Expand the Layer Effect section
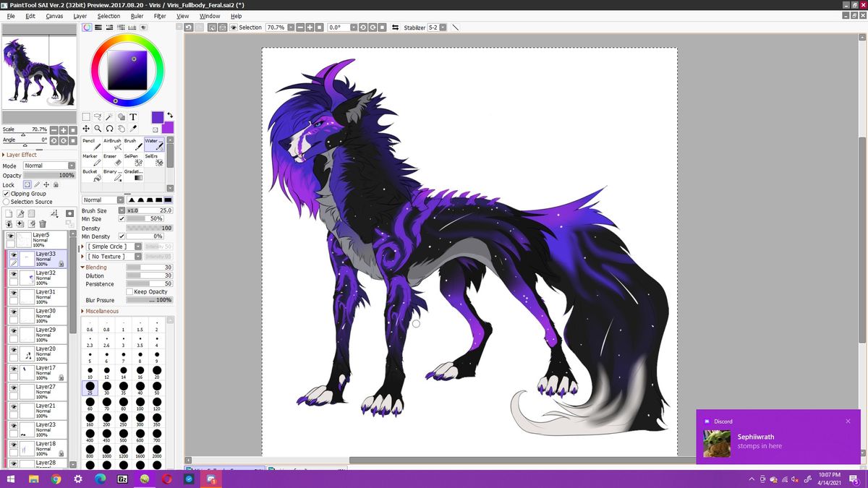Viewport: 868px width, 488px height. [20, 155]
